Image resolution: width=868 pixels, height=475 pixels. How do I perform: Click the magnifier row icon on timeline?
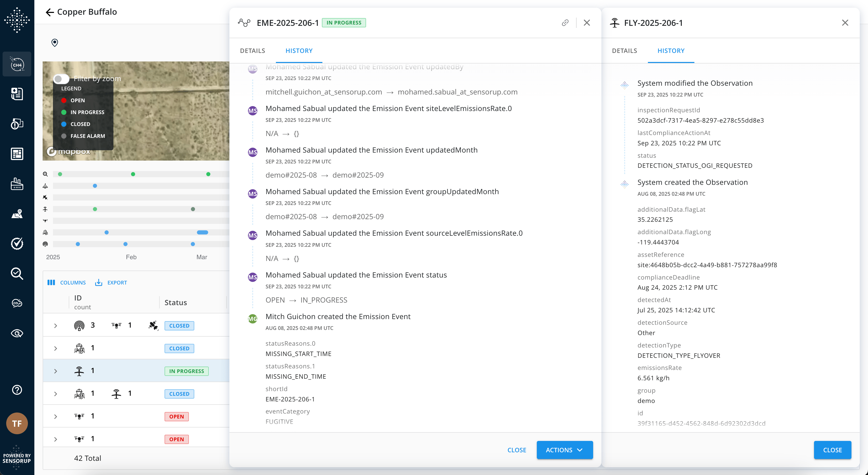coord(45,174)
